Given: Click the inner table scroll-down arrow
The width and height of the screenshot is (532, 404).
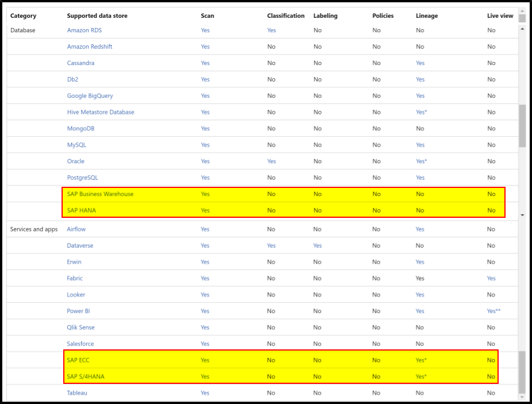Looking at the screenshot, I should point(522,215).
